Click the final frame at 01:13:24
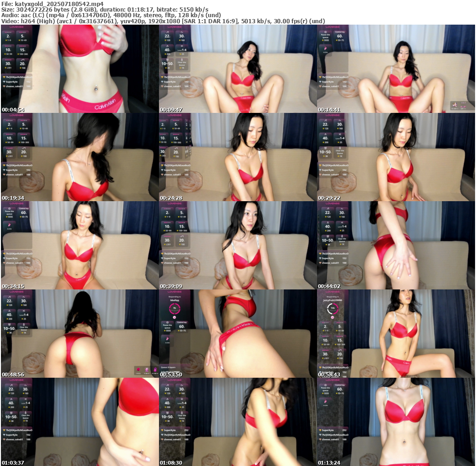The image size is (476, 466). point(396,422)
